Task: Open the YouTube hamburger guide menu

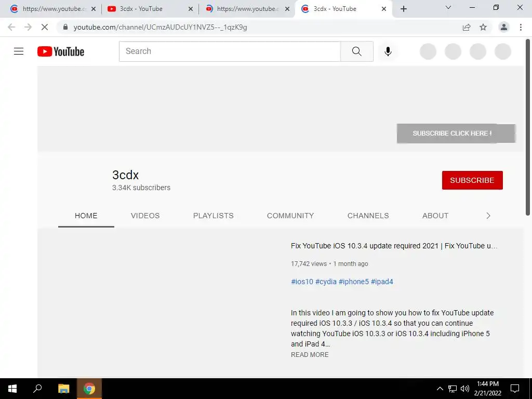Action: point(19,51)
